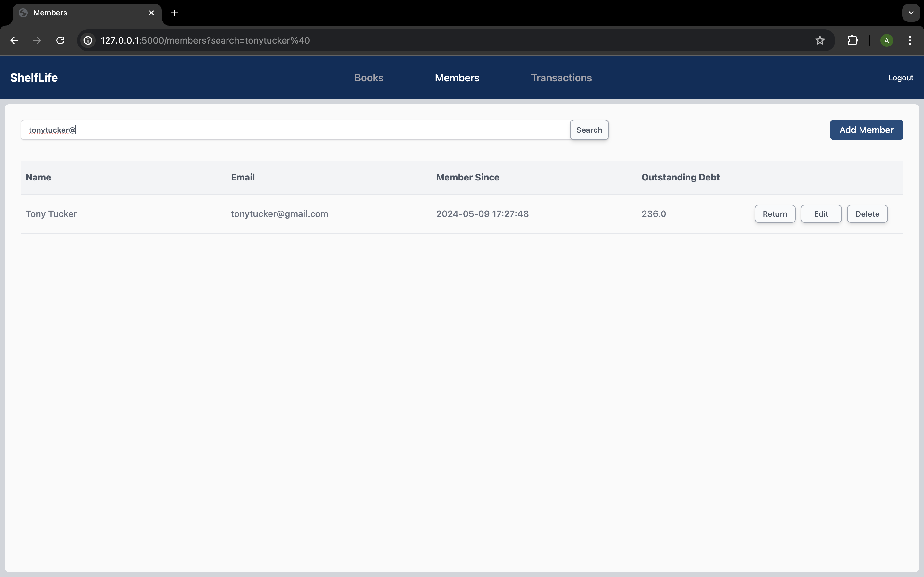Viewport: 924px width, 577px height.
Task: Reload the Members page
Action: pyautogui.click(x=60, y=40)
